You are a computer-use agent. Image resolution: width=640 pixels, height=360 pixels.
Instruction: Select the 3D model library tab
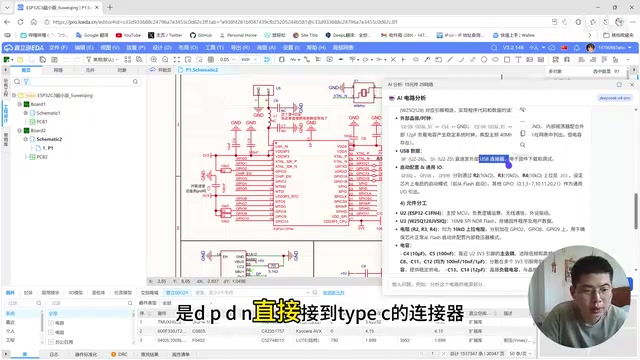coord(75,293)
